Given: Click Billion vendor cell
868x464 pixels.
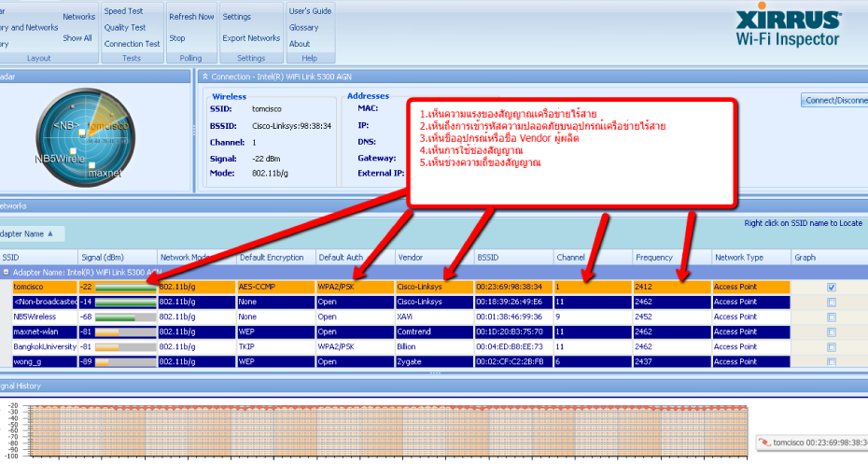Looking at the screenshot, I should coord(434,346).
